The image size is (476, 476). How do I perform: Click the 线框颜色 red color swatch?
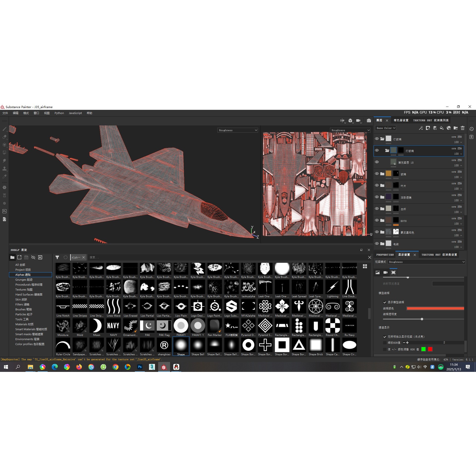click(x=436, y=308)
